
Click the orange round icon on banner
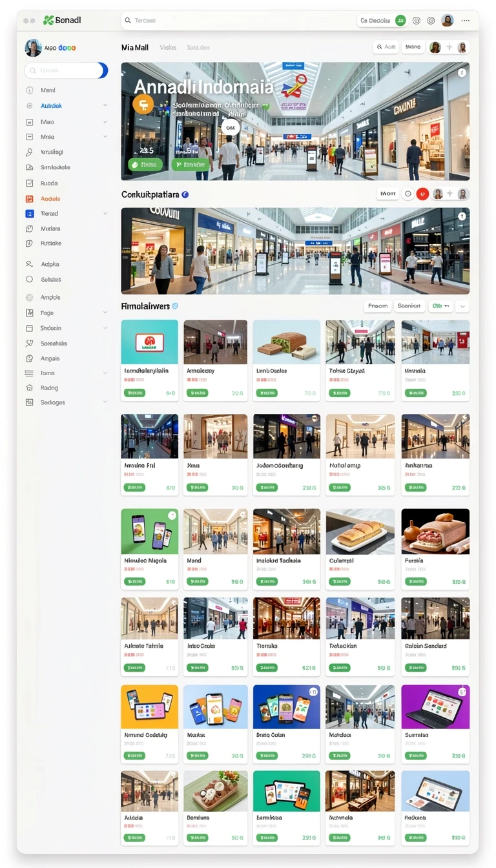pos(143,104)
